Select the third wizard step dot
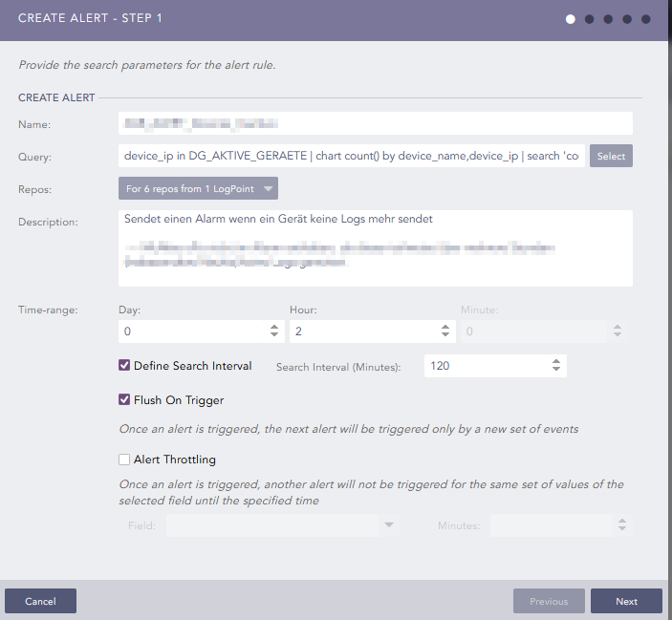The image size is (672, 620). [x=608, y=18]
